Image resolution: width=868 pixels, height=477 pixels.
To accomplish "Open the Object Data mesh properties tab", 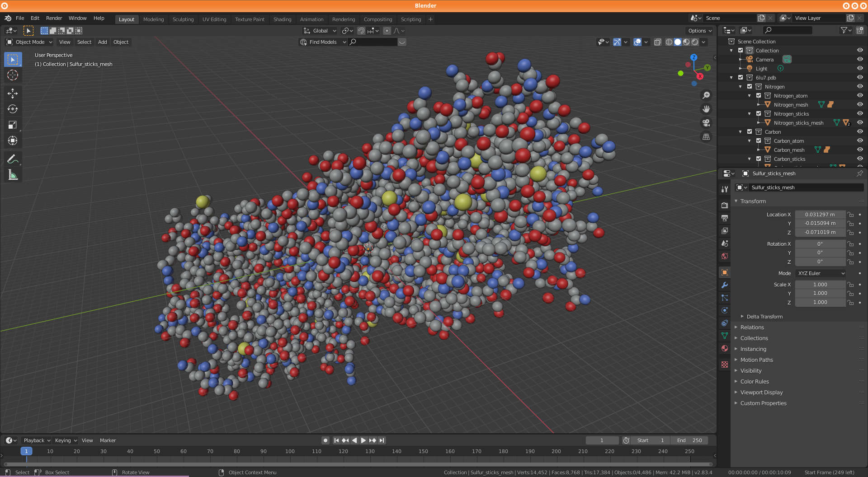I will [x=725, y=336].
